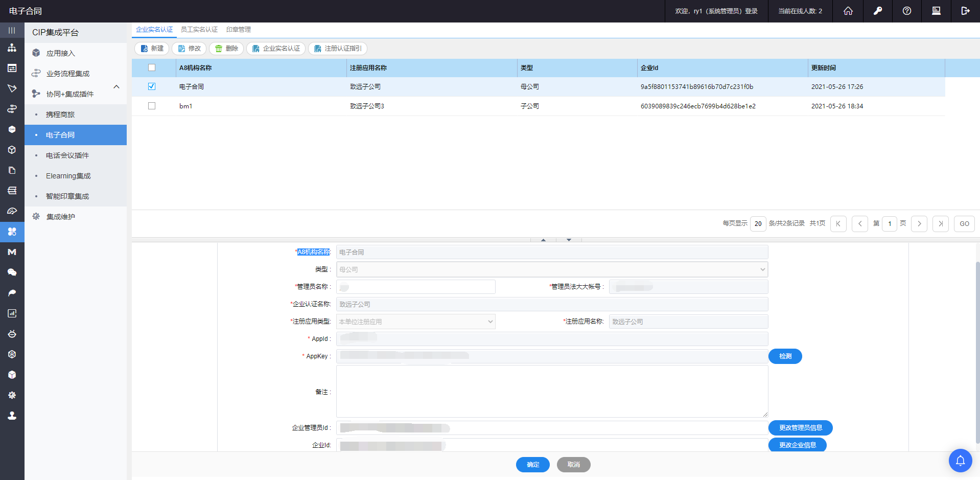Check the bm1 row checkbox
Viewport: 980px width, 480px height.
tap(152, 106)
